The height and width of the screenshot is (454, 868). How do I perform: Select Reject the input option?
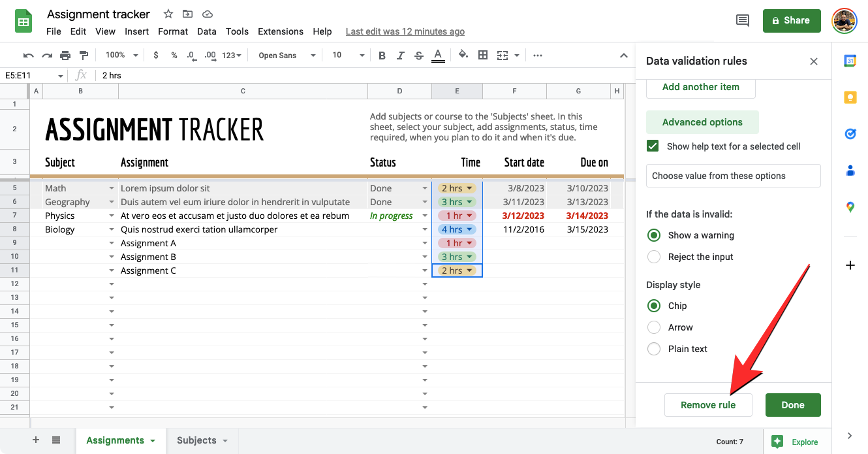[x=654, y=257]
